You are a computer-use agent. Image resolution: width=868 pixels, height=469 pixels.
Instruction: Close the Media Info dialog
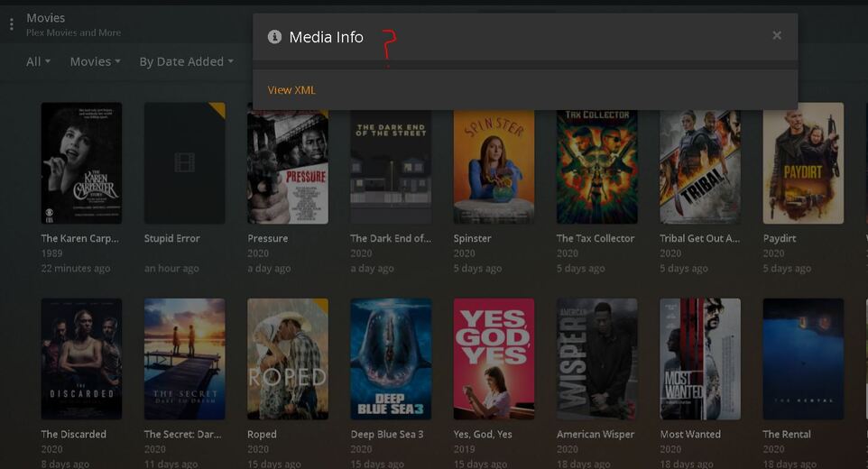777,35
